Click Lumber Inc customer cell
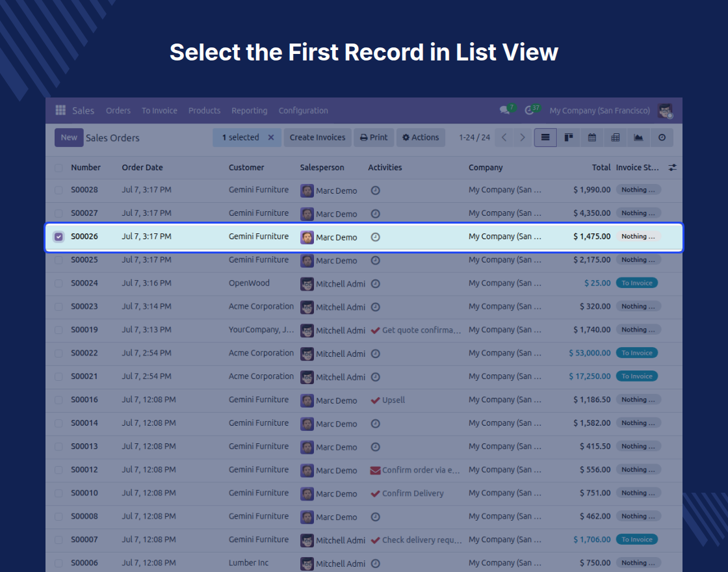Image resolution: width=728 pixels, height=572 pixels. click(x=248, y=563)
